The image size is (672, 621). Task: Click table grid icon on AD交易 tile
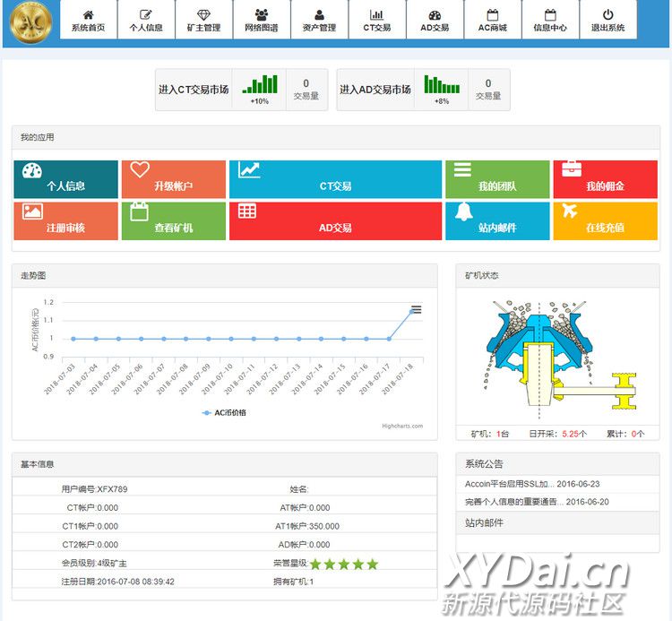[247, 211]
